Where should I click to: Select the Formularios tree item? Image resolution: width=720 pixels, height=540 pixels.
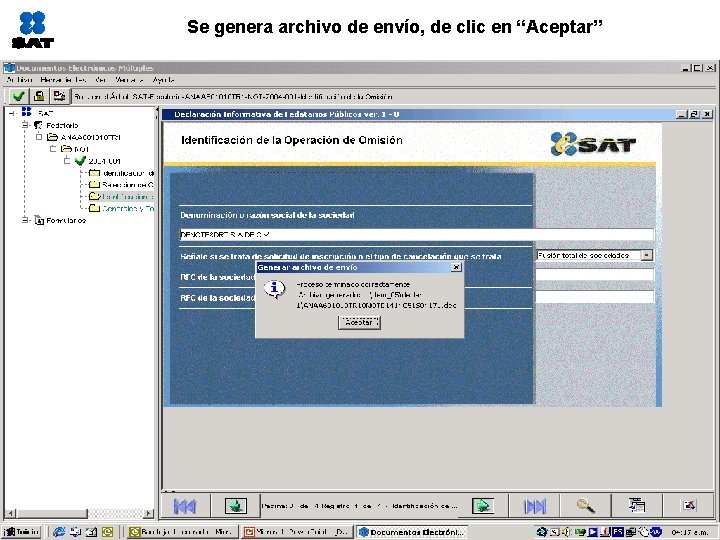click(66, 220)
